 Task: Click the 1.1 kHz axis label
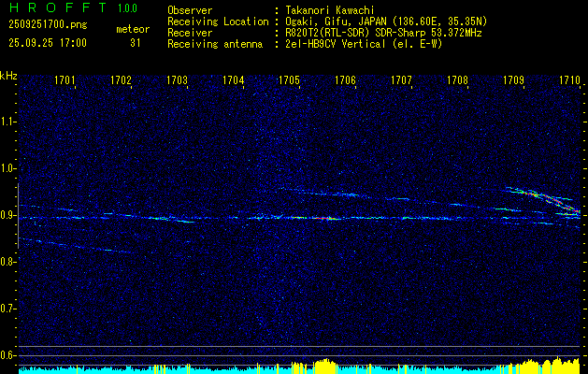7,122
